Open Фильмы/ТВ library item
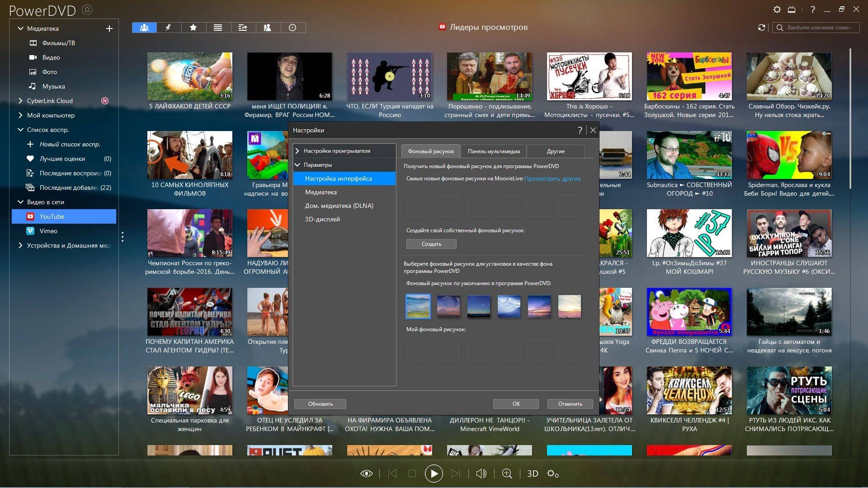 [x=58, y=43]
